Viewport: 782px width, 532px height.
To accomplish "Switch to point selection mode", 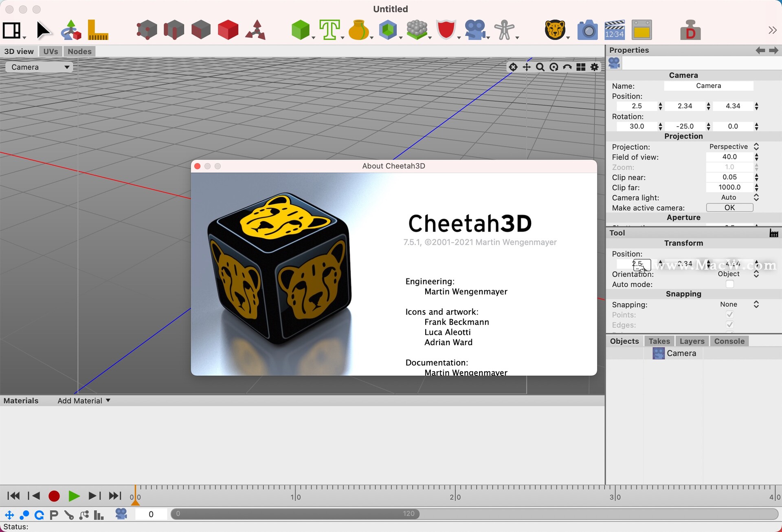I will pos(146,30).
